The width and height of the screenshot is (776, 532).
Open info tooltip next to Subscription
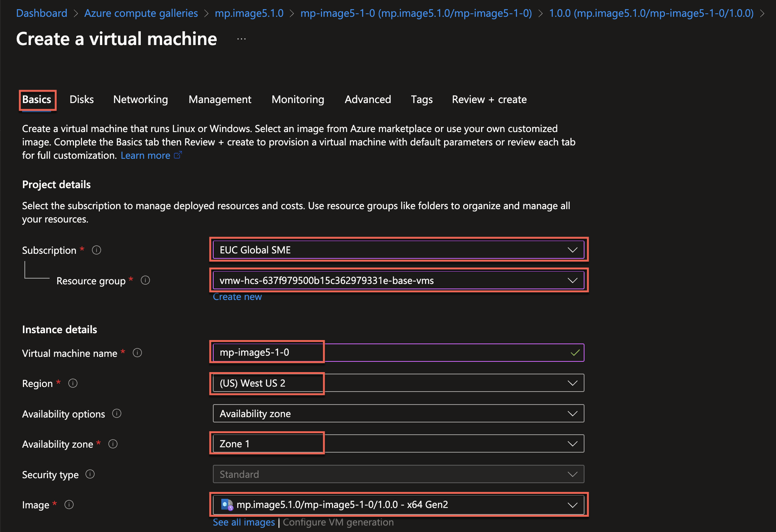97,250
